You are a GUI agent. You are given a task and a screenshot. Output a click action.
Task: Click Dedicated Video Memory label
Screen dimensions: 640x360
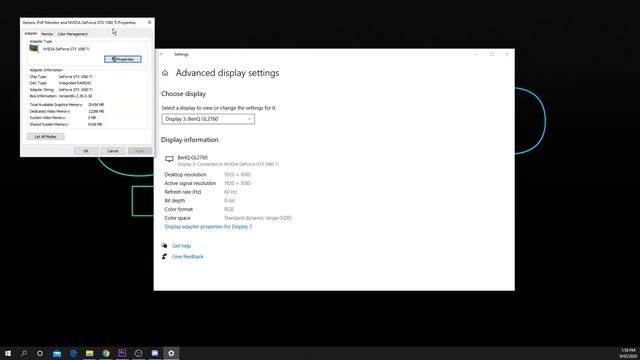coord(50,111)
